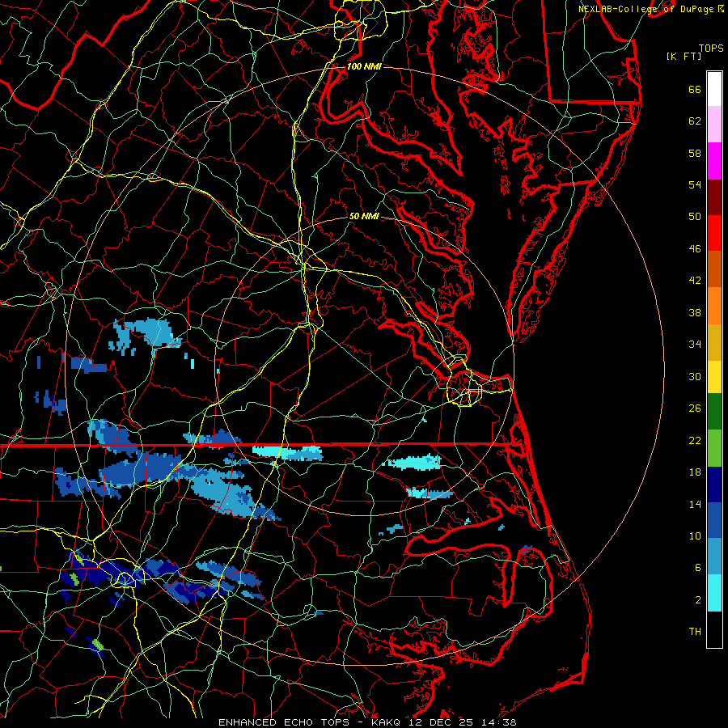Click the 'TOPS' legend title
The height and width of the screenshot is (728, 728).
711,49
